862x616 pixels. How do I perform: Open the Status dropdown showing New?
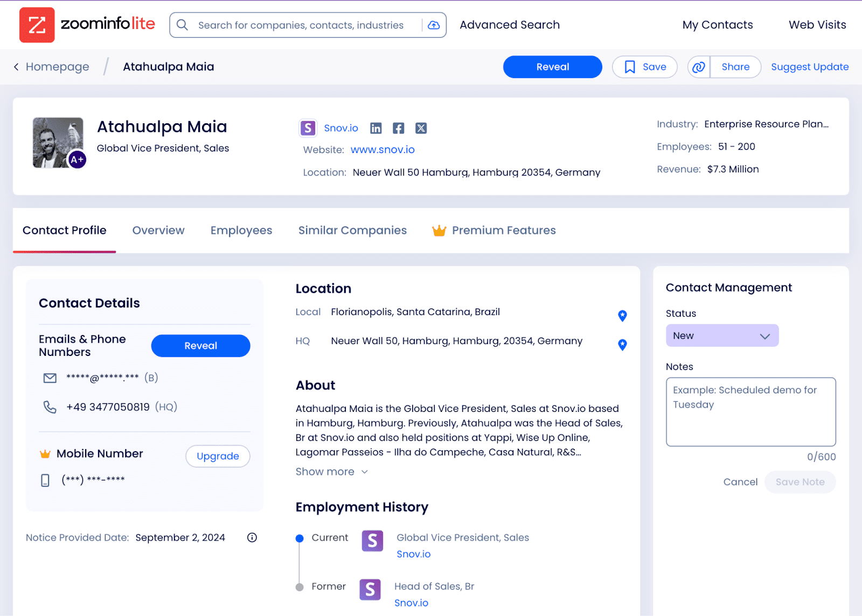tap(722, 335)
